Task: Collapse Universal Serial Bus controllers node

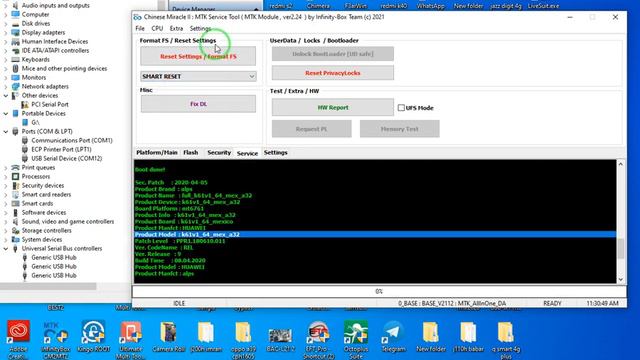Action: point(6,249)
